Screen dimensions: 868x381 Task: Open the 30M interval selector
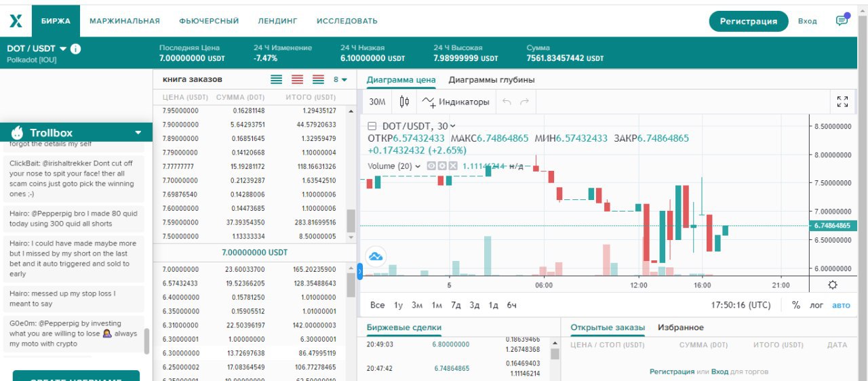click(377, 102)
